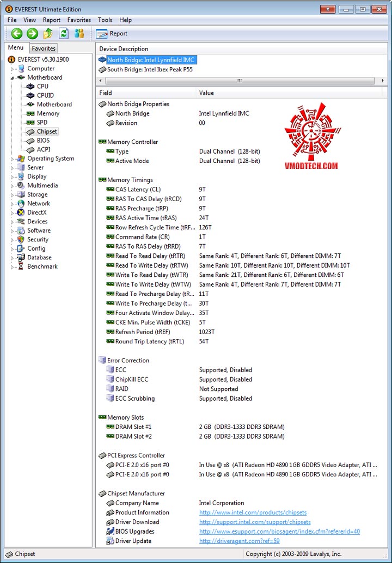Click the Display monitor icon

(21, 176)
